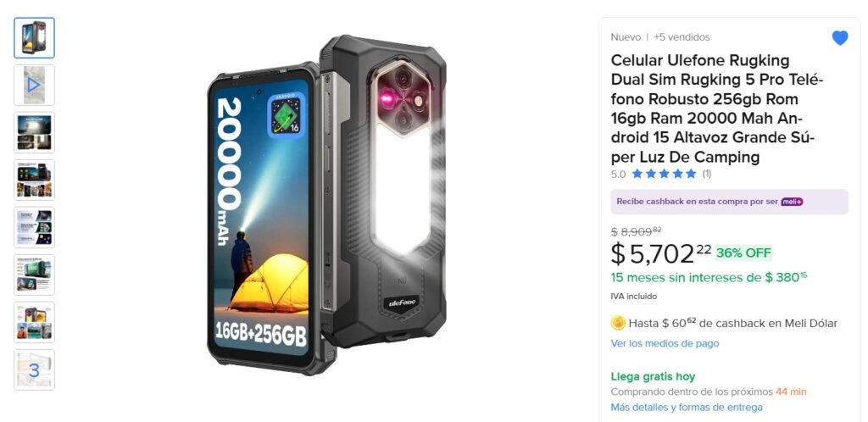Show three more images thumbnail
This screenshot has width=868, height=422.
pos(34,369)
